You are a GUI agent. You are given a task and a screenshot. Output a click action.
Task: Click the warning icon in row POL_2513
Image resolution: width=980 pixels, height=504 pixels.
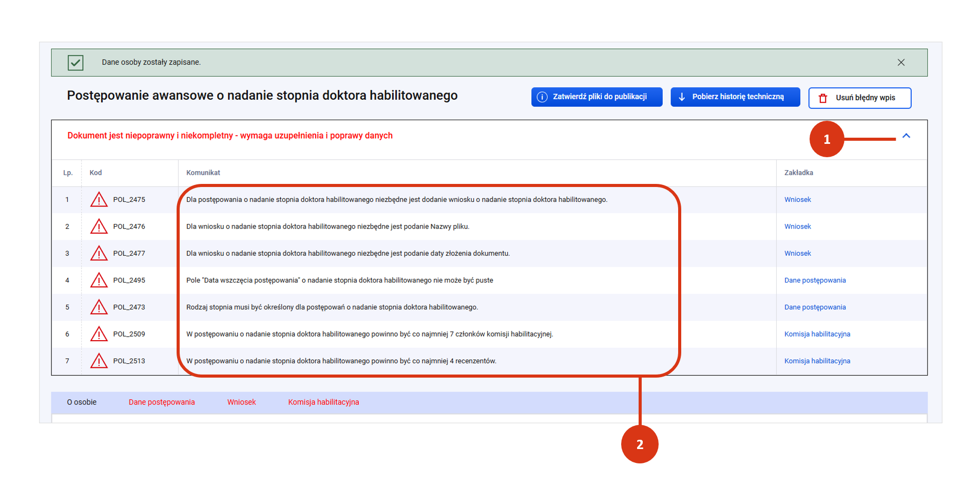tap(99, 361)
